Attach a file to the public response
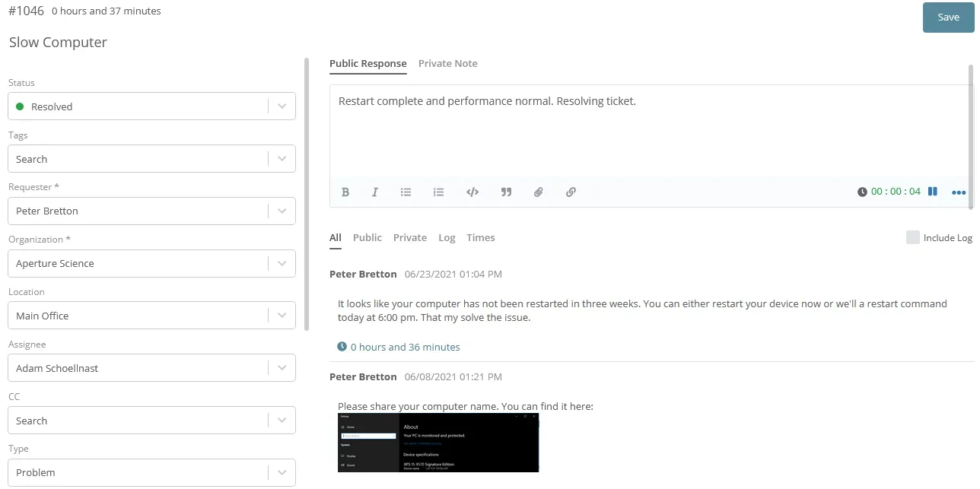Screen dimensions: 980x489 [x=538, y=192]
